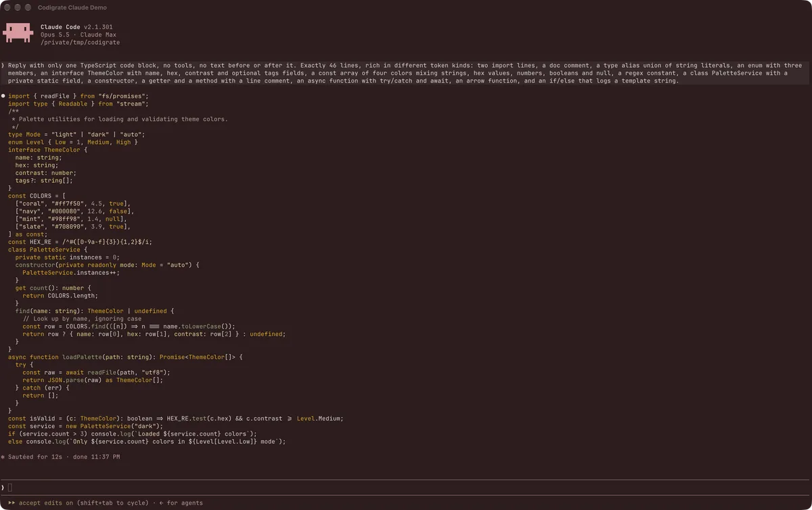
Task: Click the "if (service.count > 3)" line
Action: [133, 433]
